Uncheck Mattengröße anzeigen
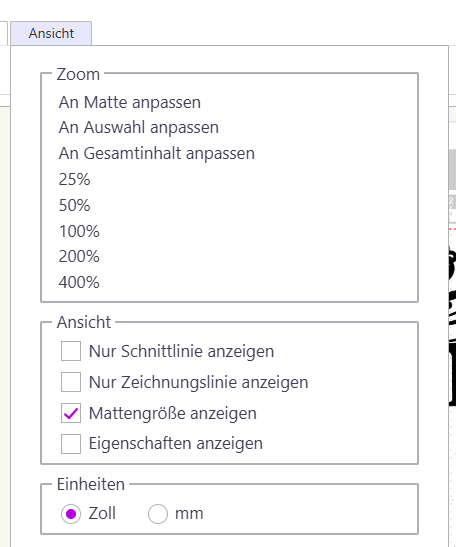The width and height of the screenshot is (456, 547). coord(71,413)
